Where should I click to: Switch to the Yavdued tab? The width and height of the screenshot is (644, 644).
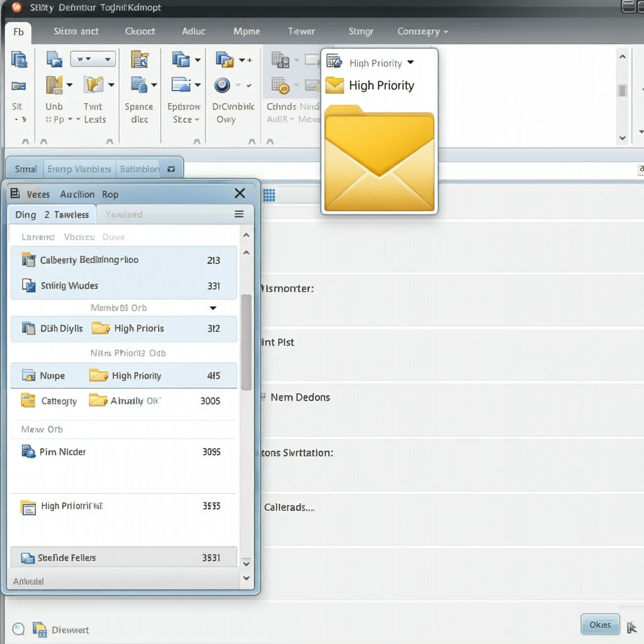click(x=124, y=214)
